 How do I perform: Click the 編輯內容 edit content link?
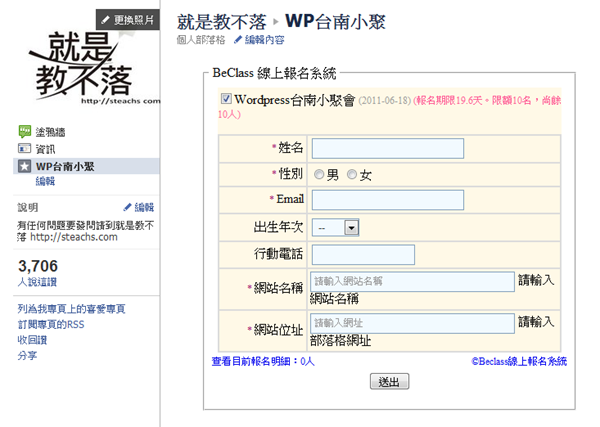pos(264,40)
